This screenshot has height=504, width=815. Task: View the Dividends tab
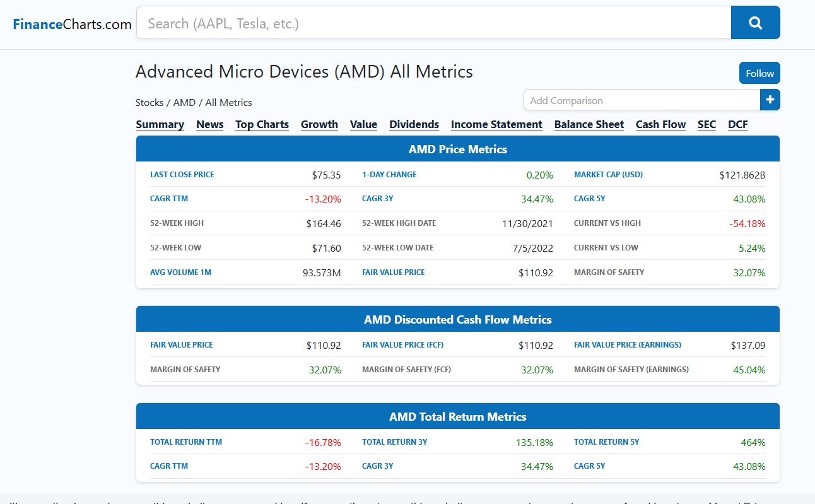[x=414, y=124]
